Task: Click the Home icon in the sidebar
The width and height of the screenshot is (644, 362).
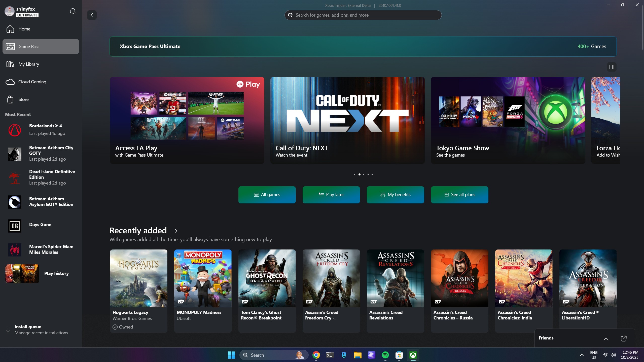Action: 10,29
